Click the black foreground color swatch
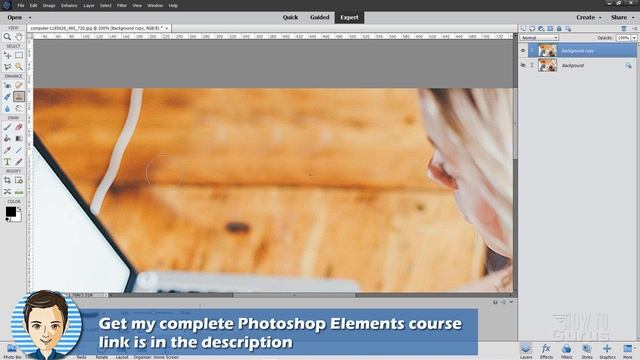Screen dimensions: 640x360 point(11,211)
